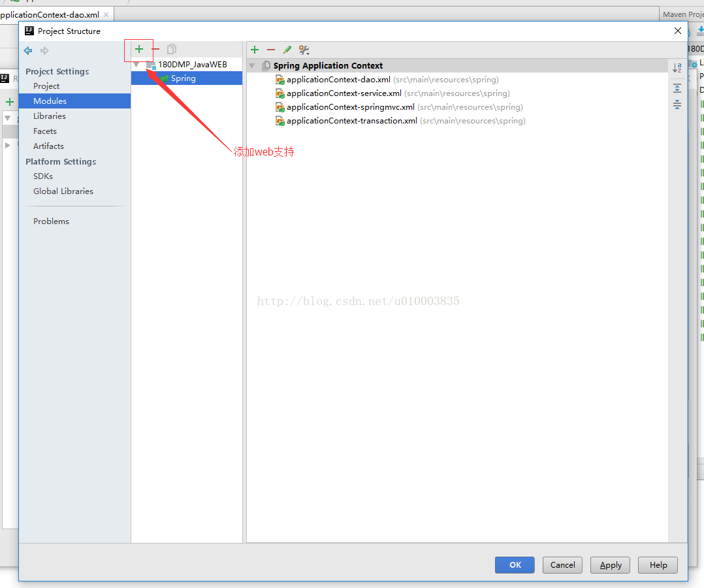
Task: Open the Maven Projects tool window tab
Action: [683, 14]
